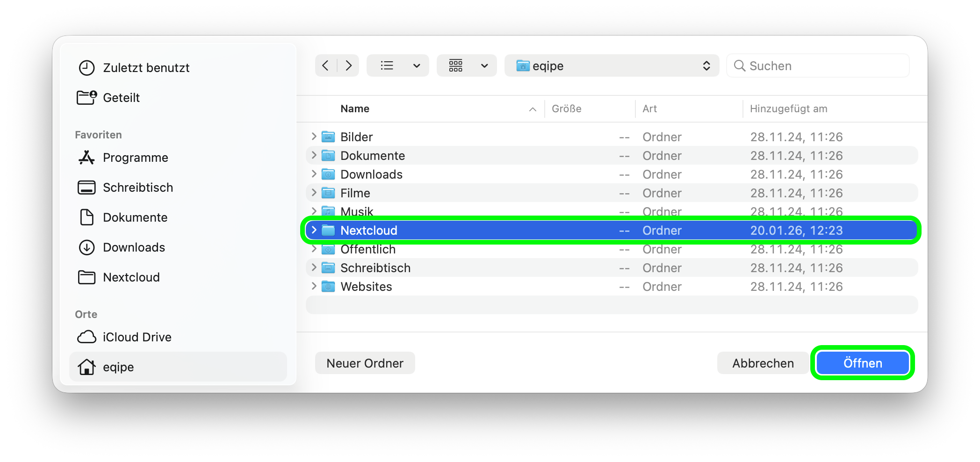The image size is (980, 462).
Task: Select Schreibtisch in the sidebar
Action: tap(137, 188)
